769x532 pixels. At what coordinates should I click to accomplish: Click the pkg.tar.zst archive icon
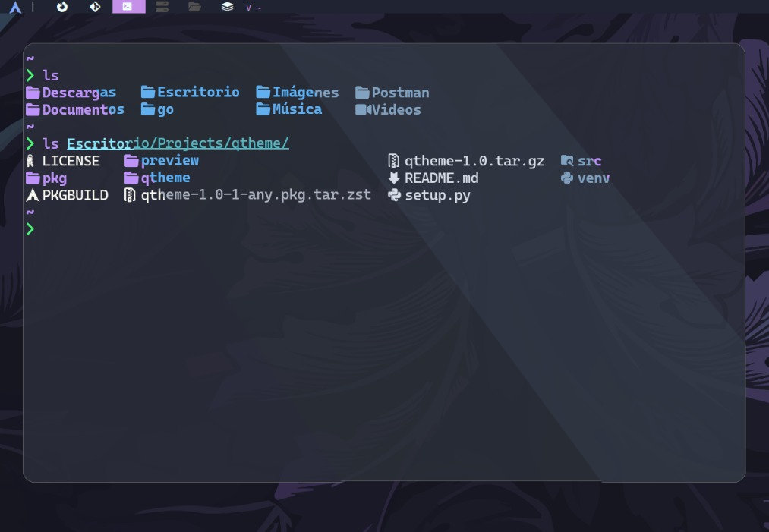[130, 195]
